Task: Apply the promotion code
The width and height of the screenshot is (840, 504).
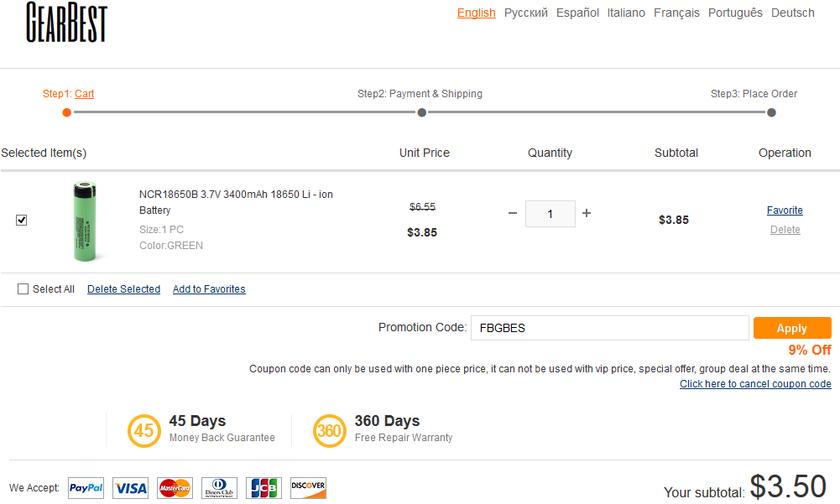Action: click(791, 328)
